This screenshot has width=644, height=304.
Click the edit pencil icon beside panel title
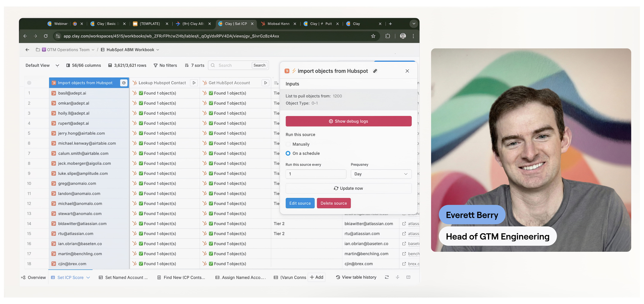(375, 71)
